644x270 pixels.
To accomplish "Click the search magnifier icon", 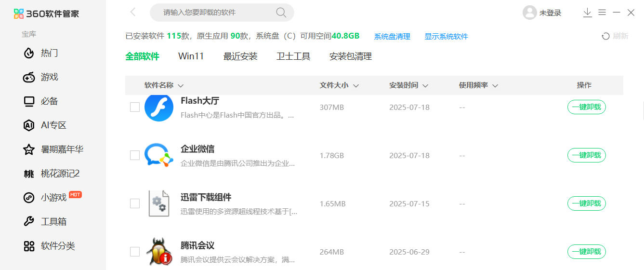I will (281, 13).
